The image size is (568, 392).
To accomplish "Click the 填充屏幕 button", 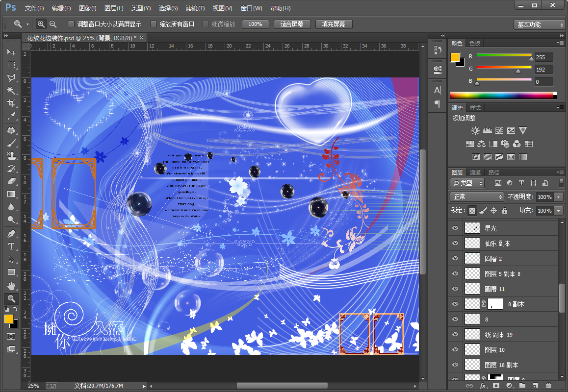I will [334, 24].
